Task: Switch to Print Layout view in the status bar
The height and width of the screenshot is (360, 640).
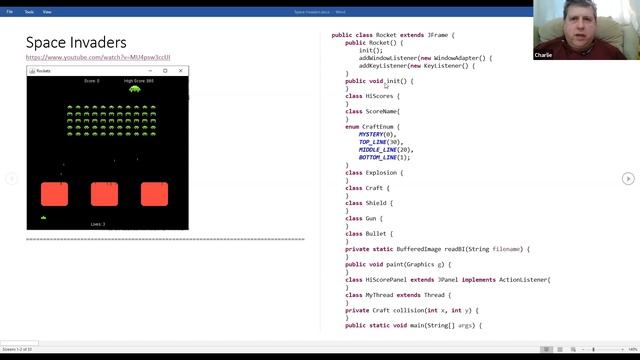Action: 560,349
